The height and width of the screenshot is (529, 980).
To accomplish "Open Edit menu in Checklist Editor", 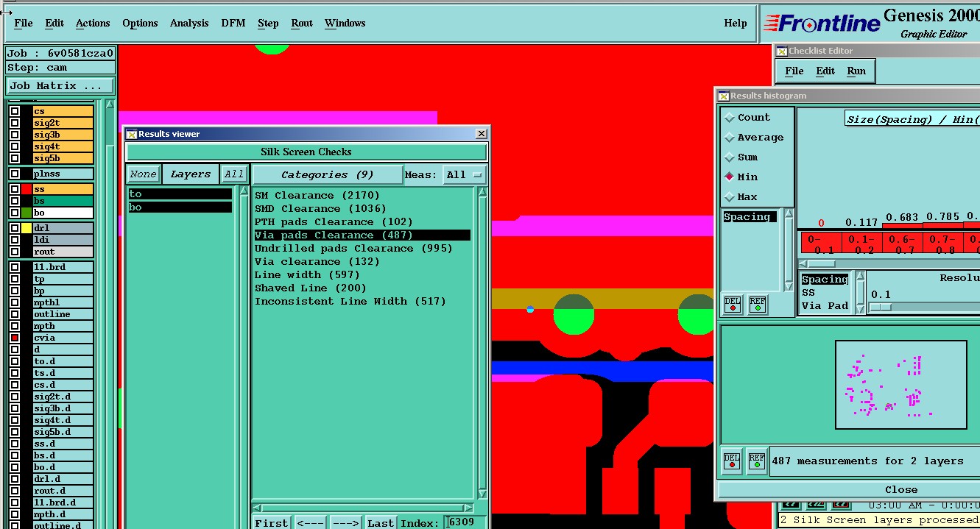I will pos(825,71).
